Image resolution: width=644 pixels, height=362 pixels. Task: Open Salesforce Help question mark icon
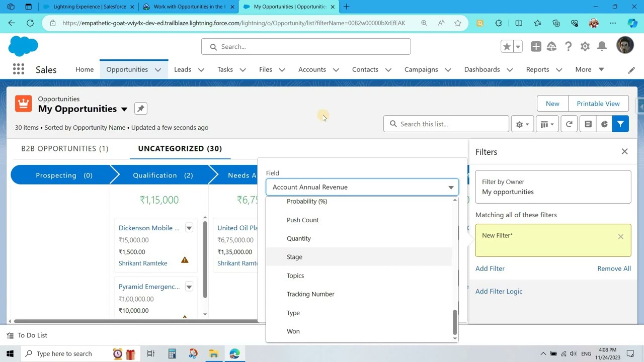568,46
